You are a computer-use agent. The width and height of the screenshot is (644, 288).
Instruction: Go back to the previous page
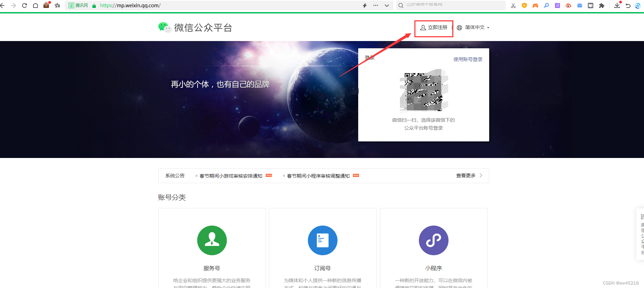[2, 6]
